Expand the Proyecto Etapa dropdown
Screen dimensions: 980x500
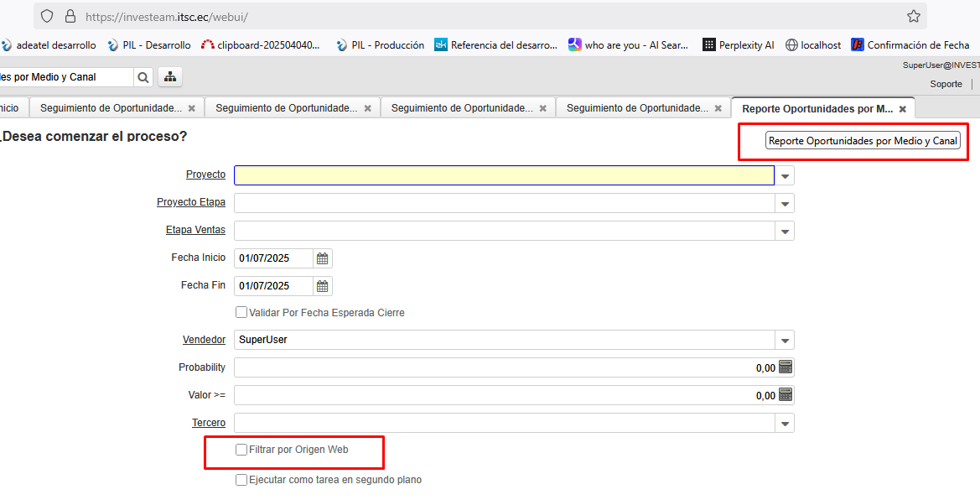(x=785, y=204)
